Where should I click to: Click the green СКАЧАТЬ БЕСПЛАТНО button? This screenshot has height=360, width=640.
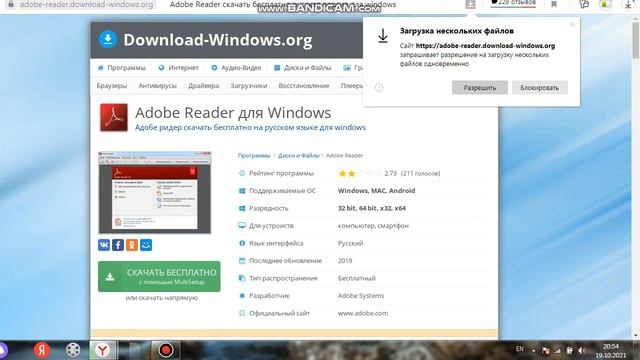pos(159,277)
